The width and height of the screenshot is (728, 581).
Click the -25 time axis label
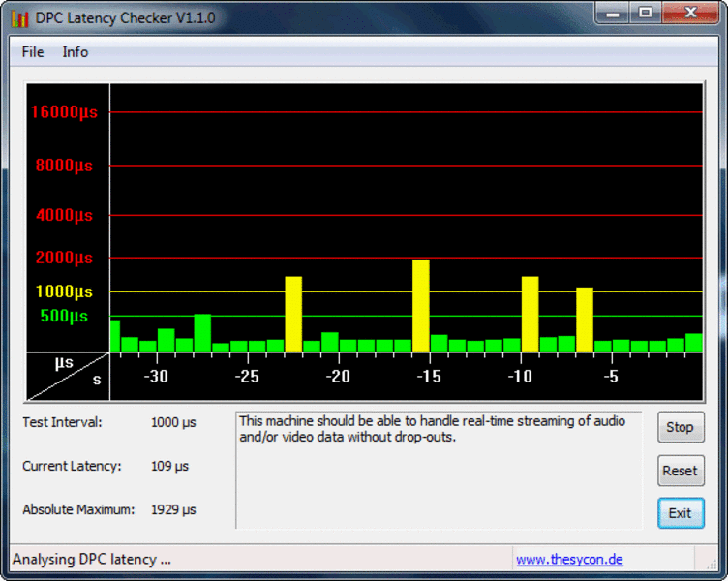(x=247, y=376)
